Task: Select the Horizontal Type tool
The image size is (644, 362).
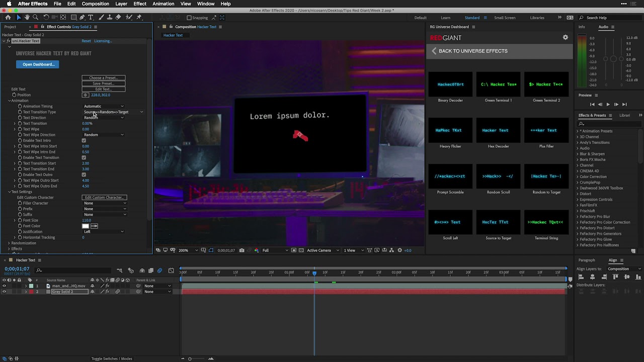Action: coord(91,18)
